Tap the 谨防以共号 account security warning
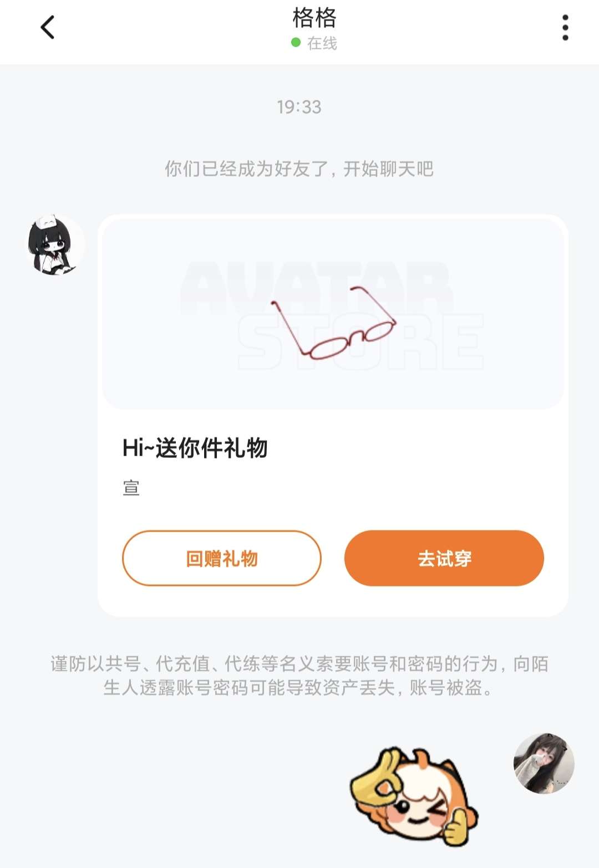 [299, 676]
